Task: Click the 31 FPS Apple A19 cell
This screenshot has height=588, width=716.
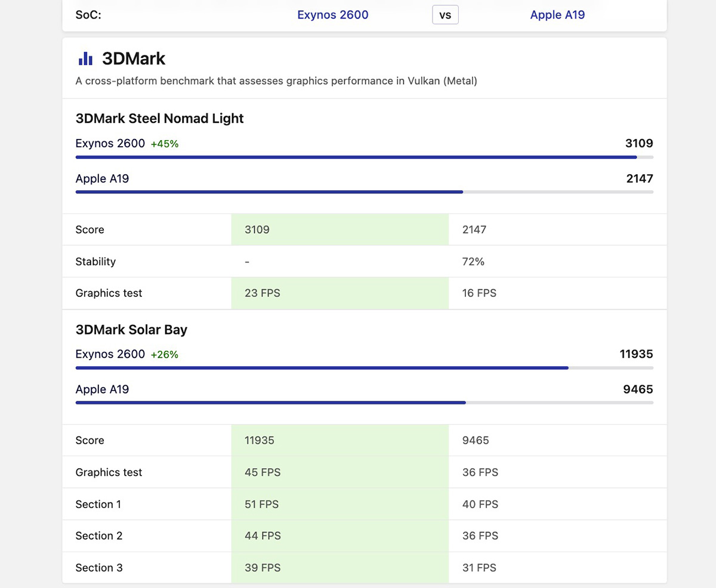Action: click(x=479, y=568)
